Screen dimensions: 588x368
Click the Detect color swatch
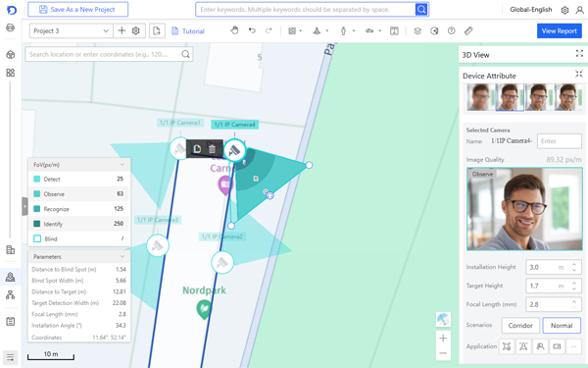[37, 180]
